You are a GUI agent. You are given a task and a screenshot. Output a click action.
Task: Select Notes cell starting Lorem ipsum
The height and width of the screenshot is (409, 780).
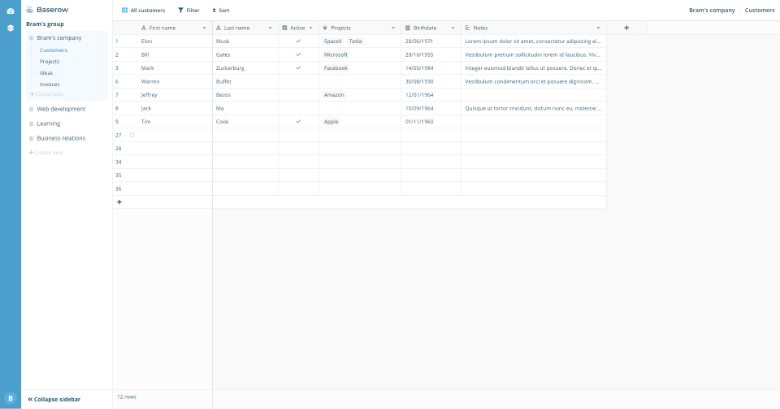pos(534,41)
